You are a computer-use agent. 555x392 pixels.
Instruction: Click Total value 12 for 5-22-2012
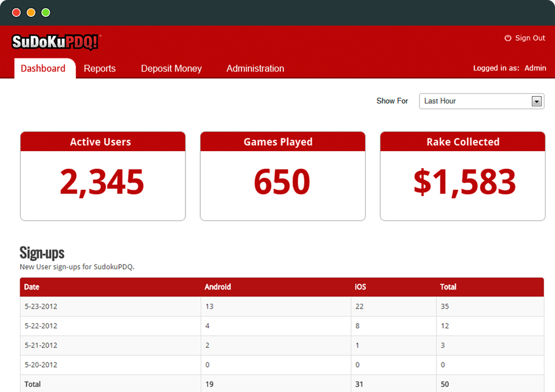tap(445, 326)
